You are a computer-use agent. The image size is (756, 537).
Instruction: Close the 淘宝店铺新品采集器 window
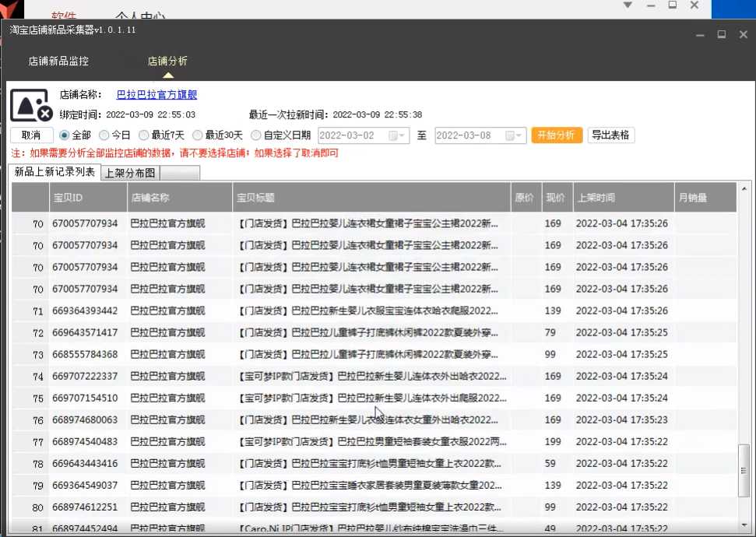tap(744, 34)
